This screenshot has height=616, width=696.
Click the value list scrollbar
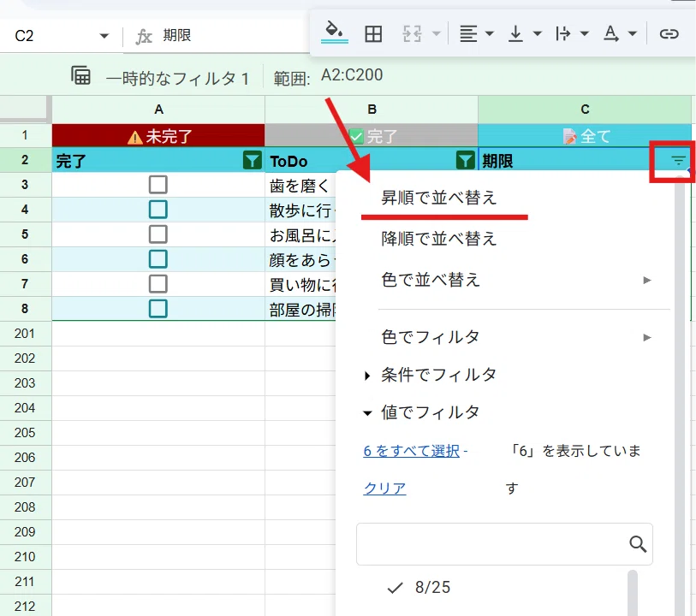[x=633, y=593]
